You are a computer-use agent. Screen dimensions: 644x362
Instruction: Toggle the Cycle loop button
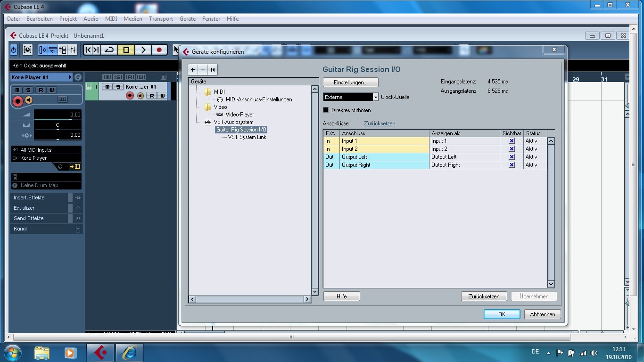pos(109,49)
